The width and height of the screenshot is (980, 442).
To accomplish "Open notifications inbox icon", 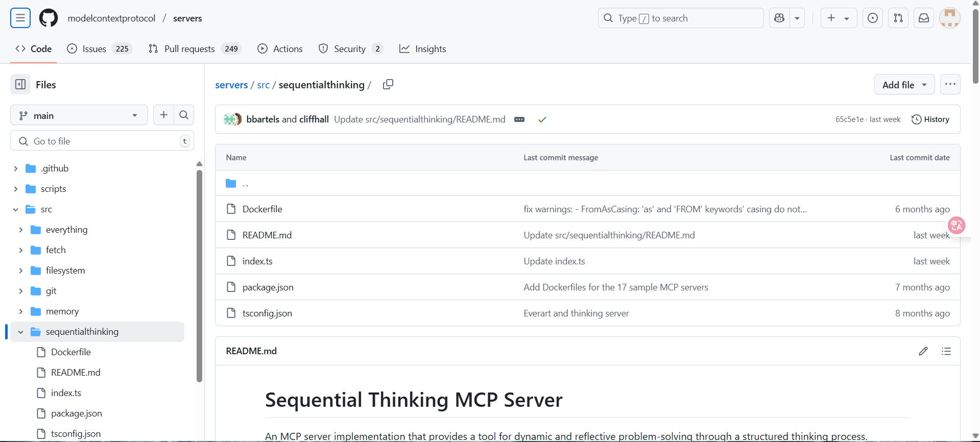I will click(924, 18).
